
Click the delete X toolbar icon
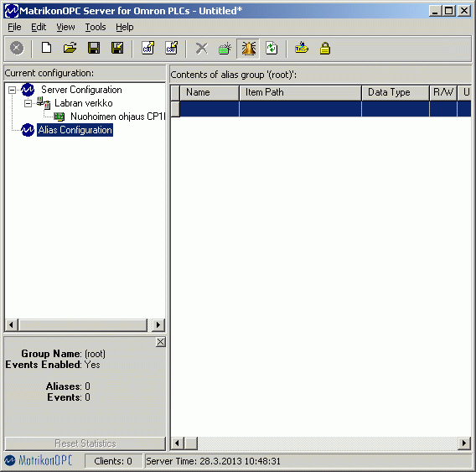click(x=202, y=49)
